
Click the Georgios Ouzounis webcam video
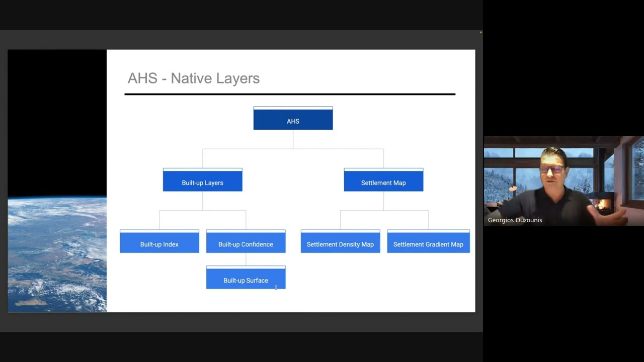(563, 180)
